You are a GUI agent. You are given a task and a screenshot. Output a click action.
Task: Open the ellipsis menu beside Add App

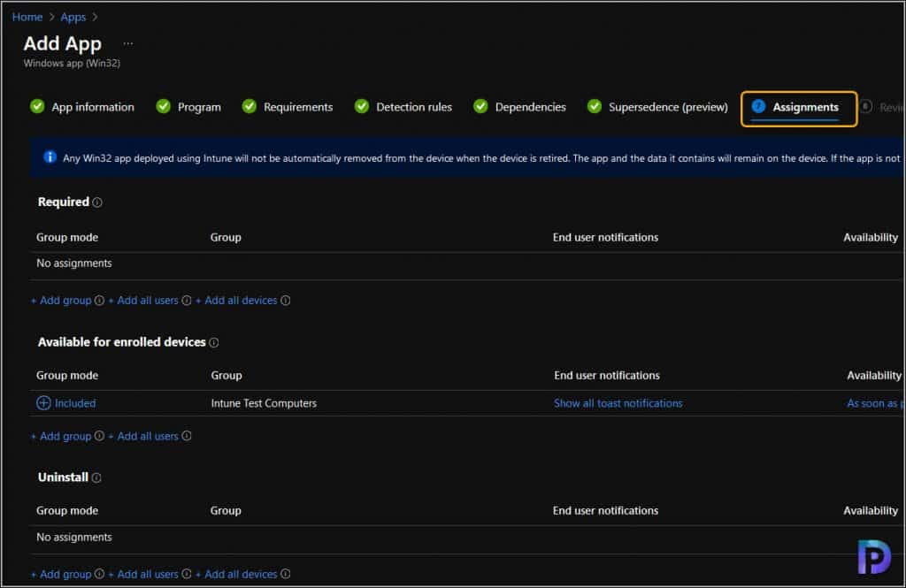point(127,44)
